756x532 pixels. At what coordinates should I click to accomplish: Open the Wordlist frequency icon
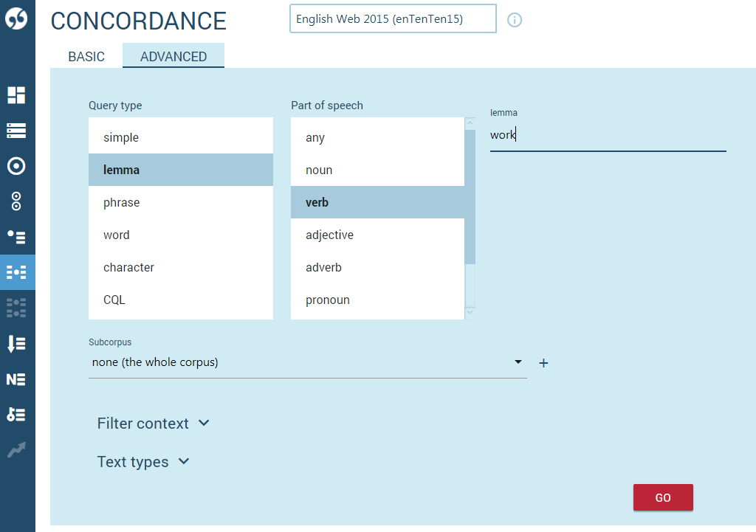click(x=17, y=343)
